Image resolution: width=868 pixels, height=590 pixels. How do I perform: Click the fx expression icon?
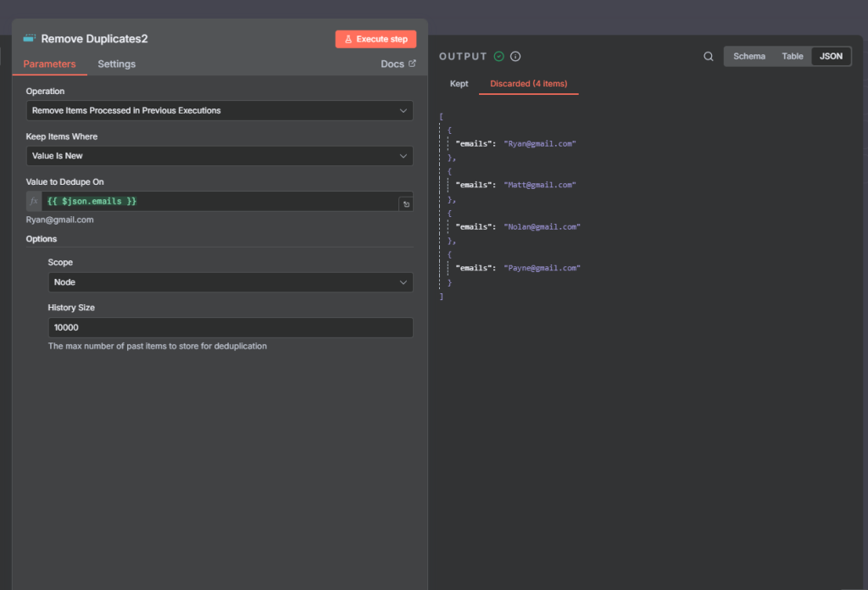tap(34, 202)
